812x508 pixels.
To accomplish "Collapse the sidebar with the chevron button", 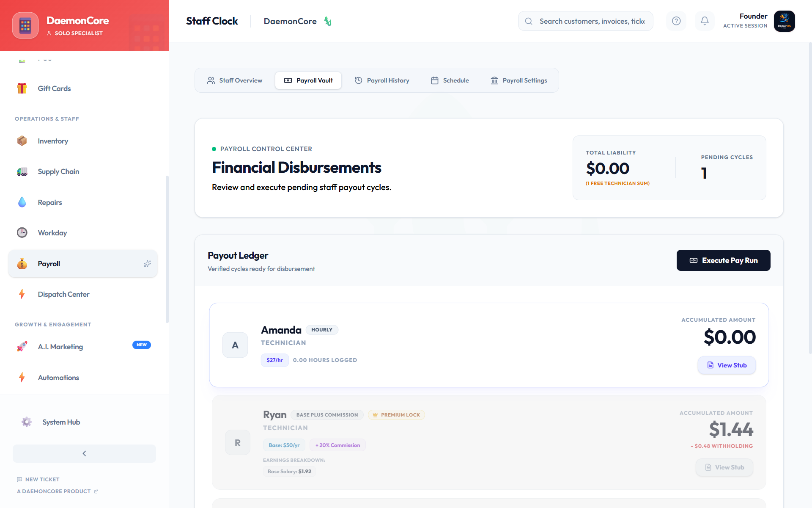I will pyautogui.click(x=84, y=453).
